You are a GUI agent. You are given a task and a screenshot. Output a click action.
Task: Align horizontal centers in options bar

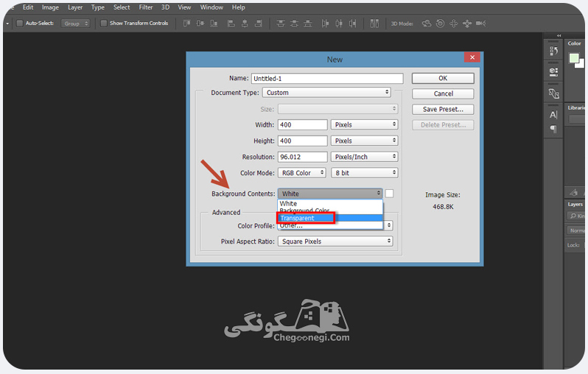coord(245,24)
